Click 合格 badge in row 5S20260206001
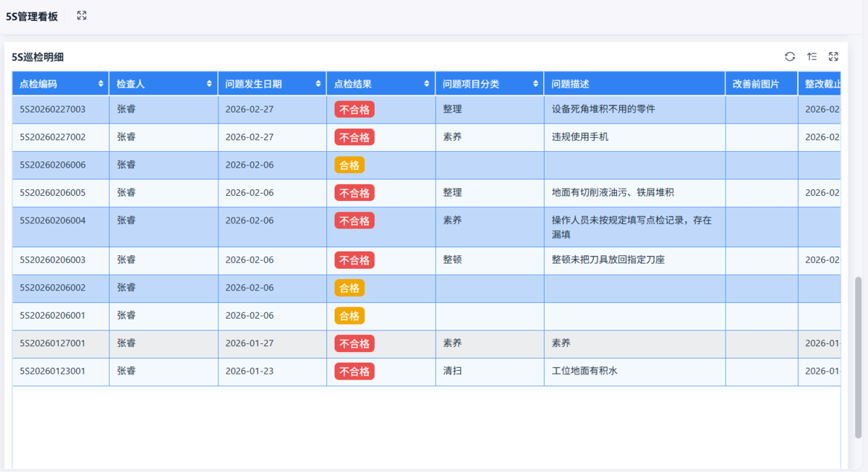Image resolution: width=868 pixels, height=472 pixels. 349,316
